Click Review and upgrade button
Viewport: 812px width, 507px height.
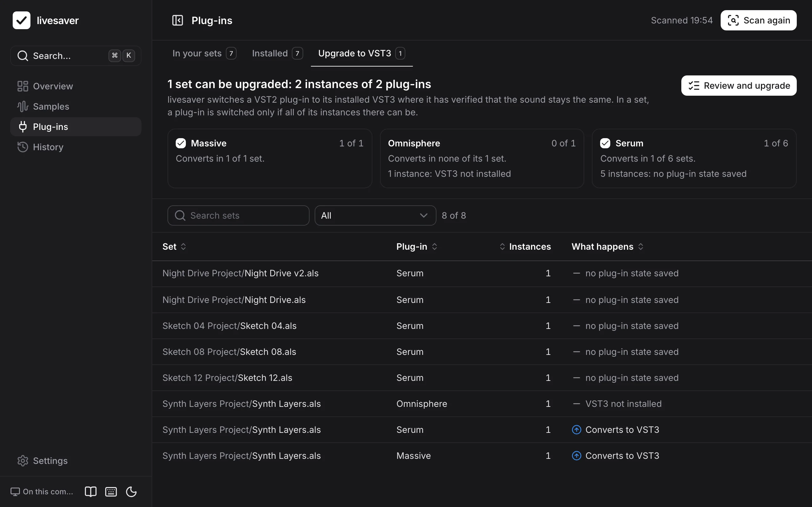tap(738, 86)
